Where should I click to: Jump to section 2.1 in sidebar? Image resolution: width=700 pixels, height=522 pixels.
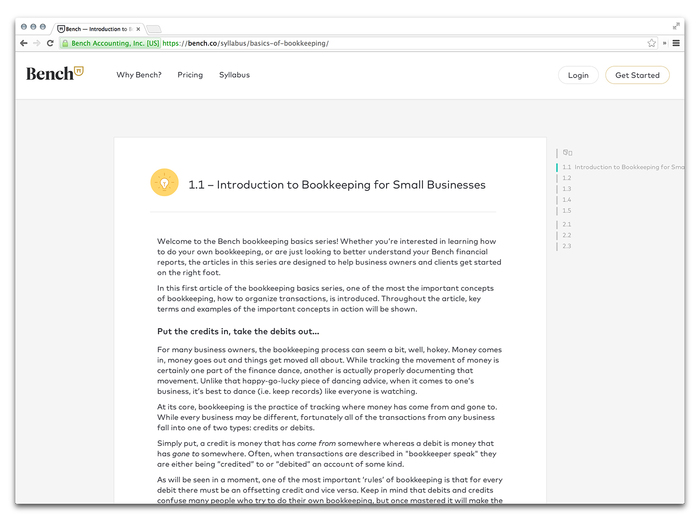click(567, 224)
